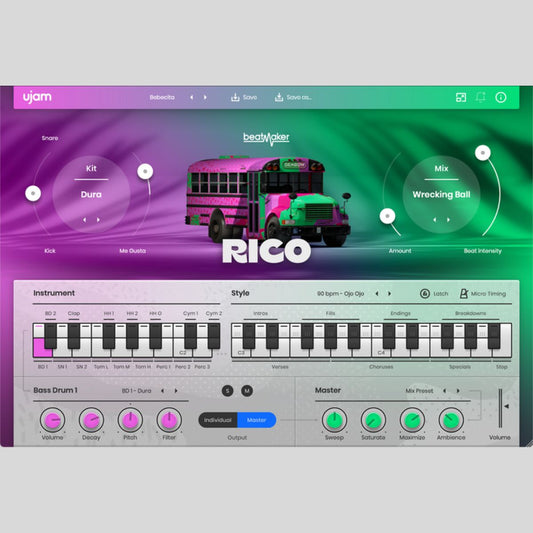Image resolution: width=533 pixels, height=533 pixels.
Task: Select next preset after Bebecita
Action: point(205,97)
